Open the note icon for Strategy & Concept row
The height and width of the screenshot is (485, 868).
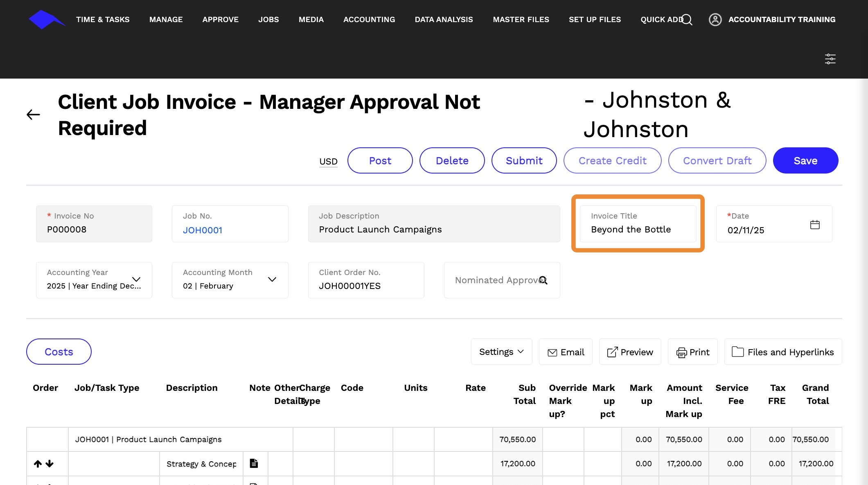(254, 463)
